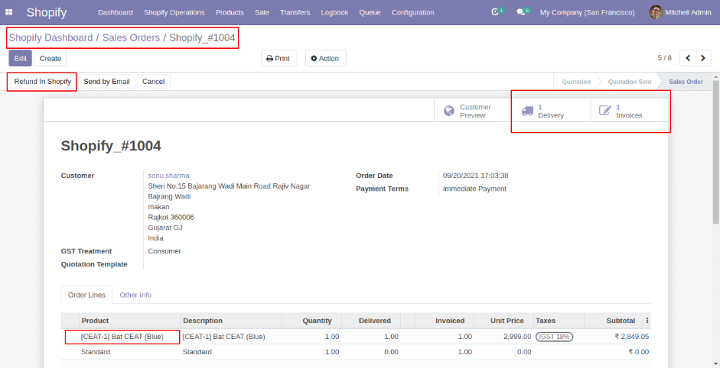Sort by Quantity column header
This screenshot has width=720, height=368.
(317, 321)
